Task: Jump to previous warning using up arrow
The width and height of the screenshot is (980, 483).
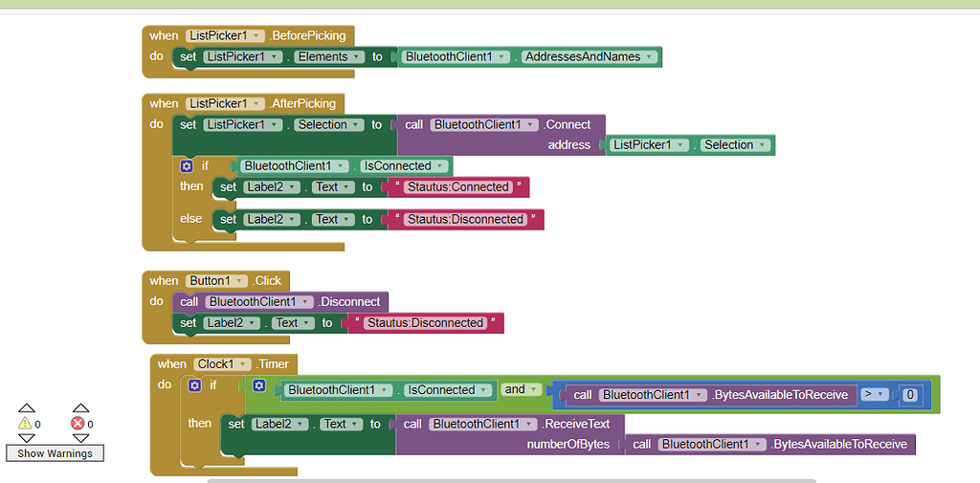Action: [x=26, y=408]
